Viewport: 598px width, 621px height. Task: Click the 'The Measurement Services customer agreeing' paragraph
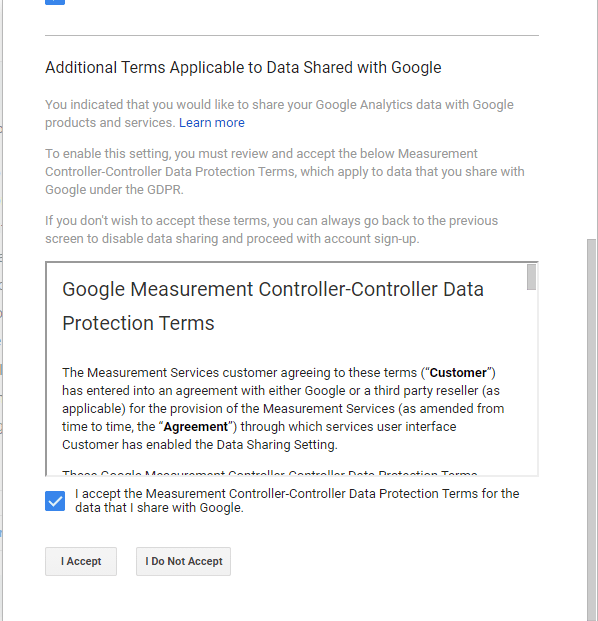(x=283, y=408)
